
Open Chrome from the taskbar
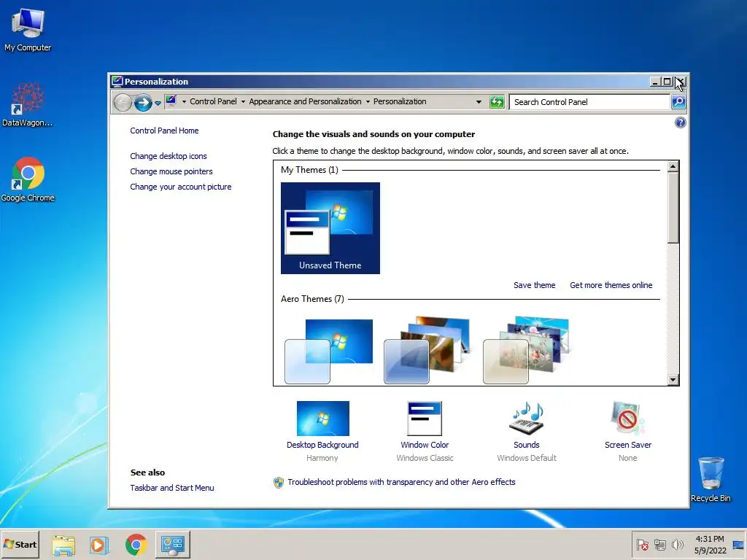pos(136,545)
